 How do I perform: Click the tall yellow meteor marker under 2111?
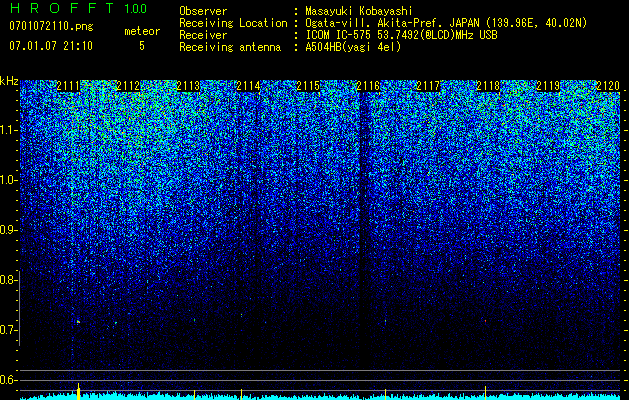[79, 392]
